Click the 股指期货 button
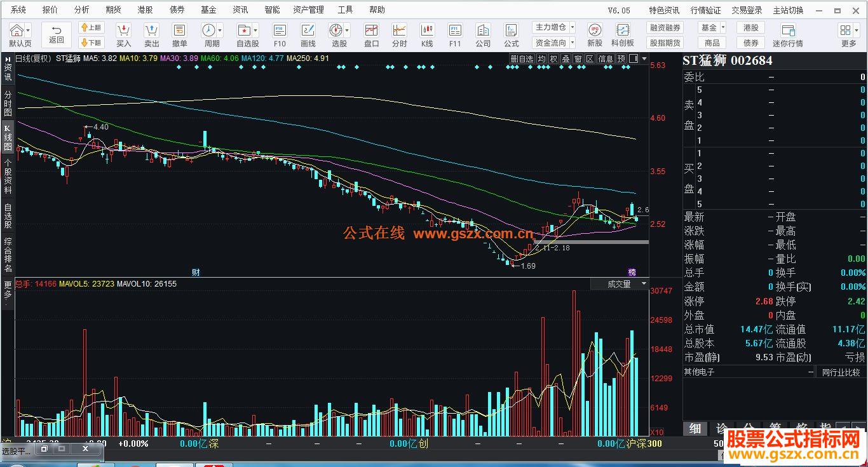868x467 pixels. [665, 43]
